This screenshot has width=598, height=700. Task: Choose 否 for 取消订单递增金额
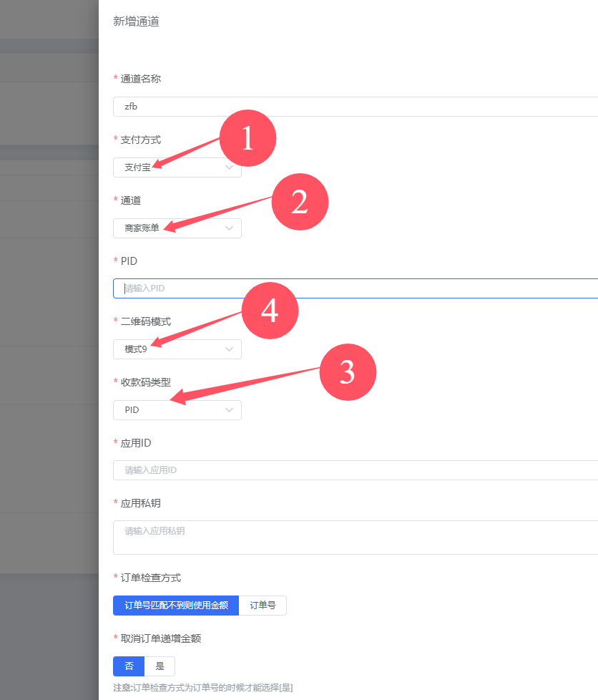coord(129,666)
